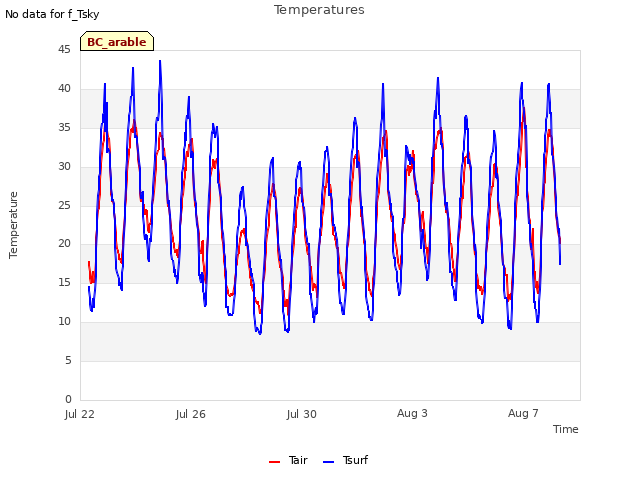The width and height of the screenshot is (640, 480).
Task: Select the 'No data for f_Tsky' message
Action: (52, 14)
